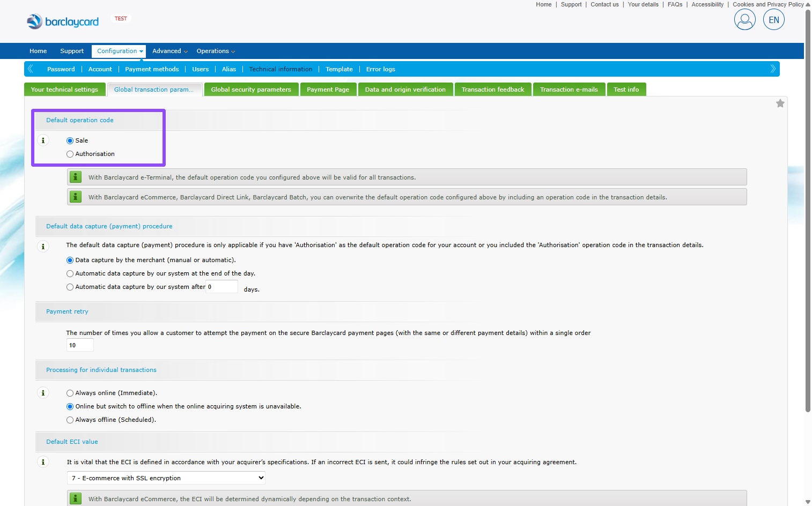Open the Operations dropdown menu
The width and height of the screenshot is (812, 506).
(x=216, y=51)
